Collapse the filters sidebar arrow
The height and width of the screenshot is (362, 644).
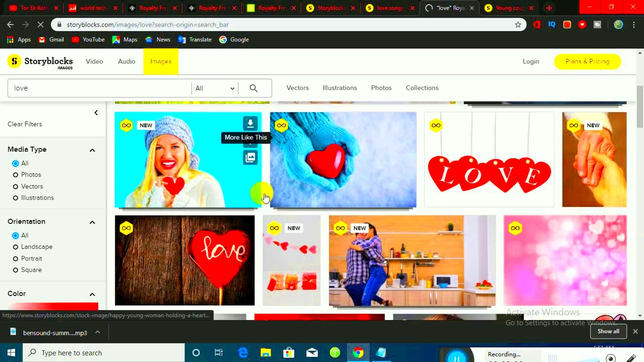pos(96,113)
